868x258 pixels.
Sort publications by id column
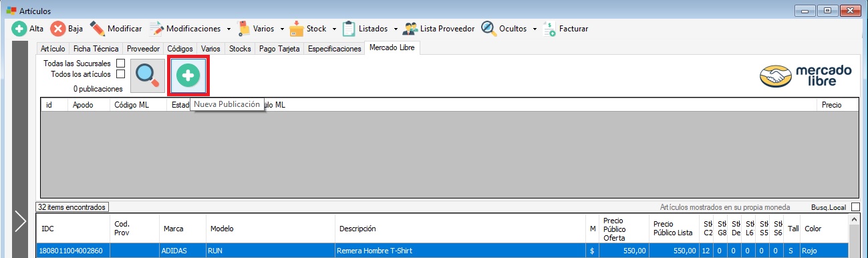point(54,105)
